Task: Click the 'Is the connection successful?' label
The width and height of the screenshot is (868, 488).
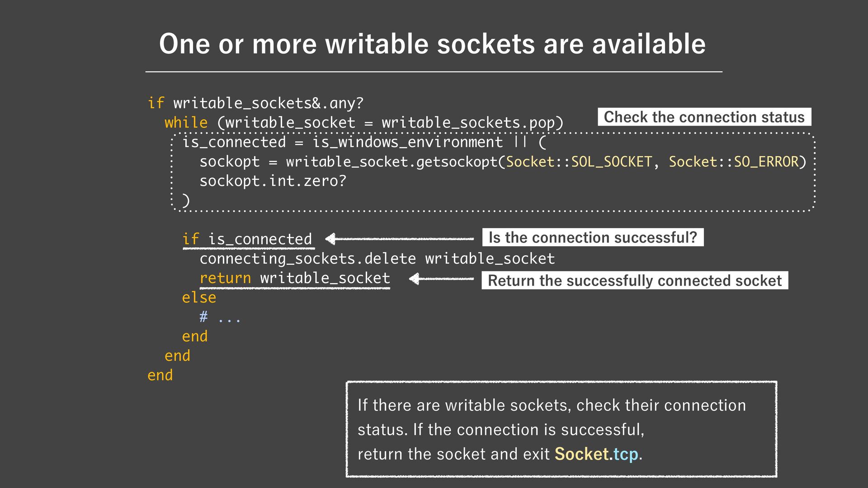Action: pyautogui.click(x=593, y=238)
